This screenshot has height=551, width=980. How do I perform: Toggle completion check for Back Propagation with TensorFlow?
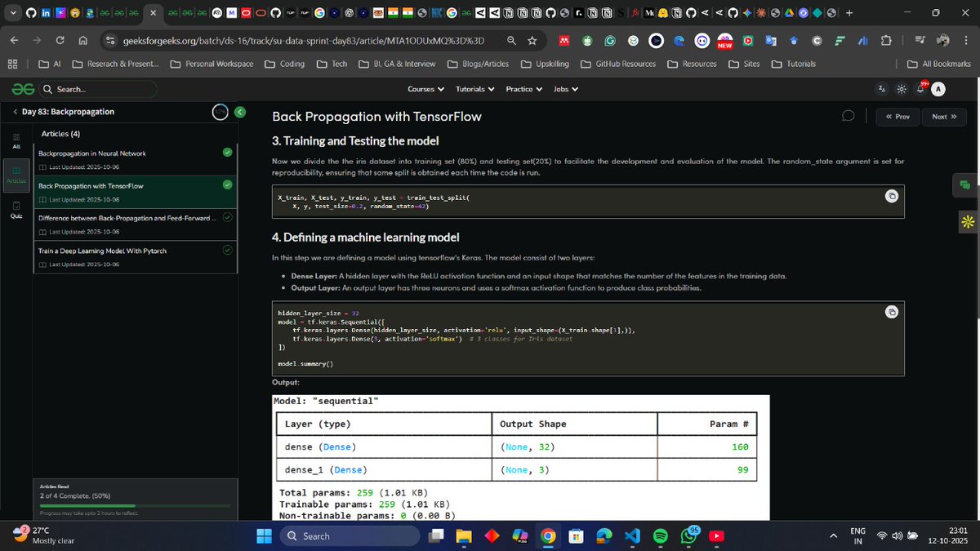tap(227, 184)
